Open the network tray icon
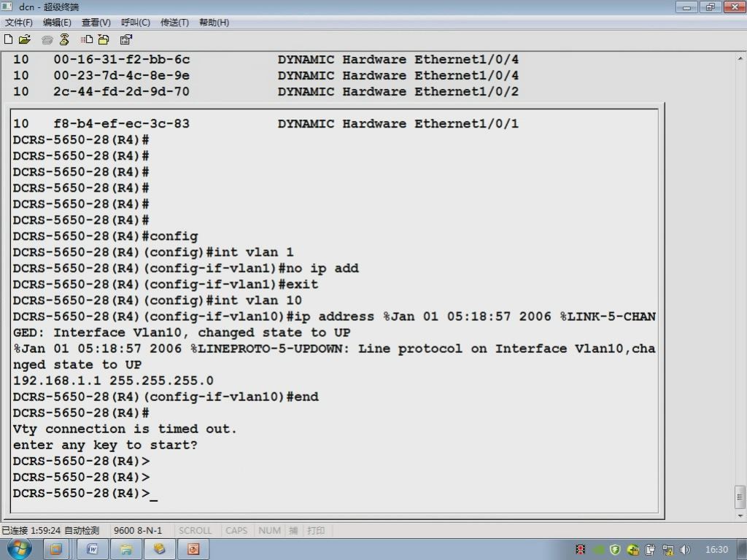The width and height of the screenshot is (747, 560). pyautogui.click(x=668, y=550)
